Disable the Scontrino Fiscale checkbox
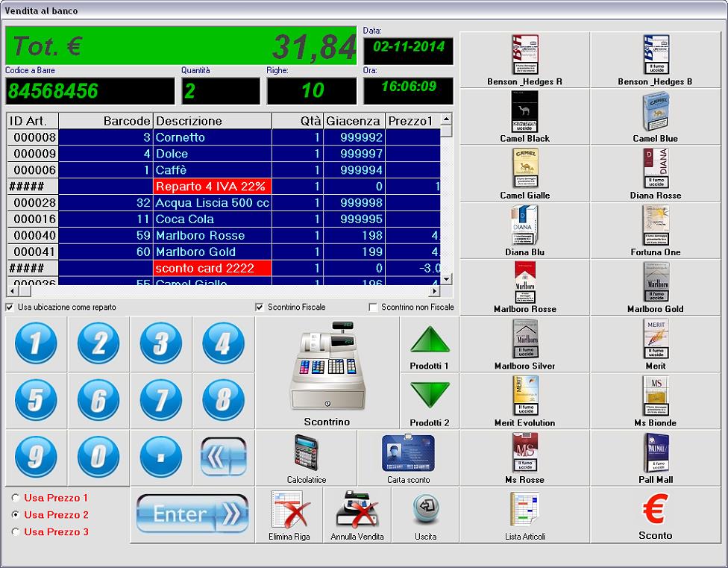This screenshot has height=568, width=728. (260, 308)
